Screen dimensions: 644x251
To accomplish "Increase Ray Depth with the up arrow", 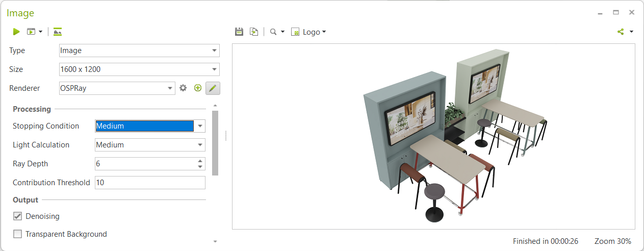I will 200,161.
